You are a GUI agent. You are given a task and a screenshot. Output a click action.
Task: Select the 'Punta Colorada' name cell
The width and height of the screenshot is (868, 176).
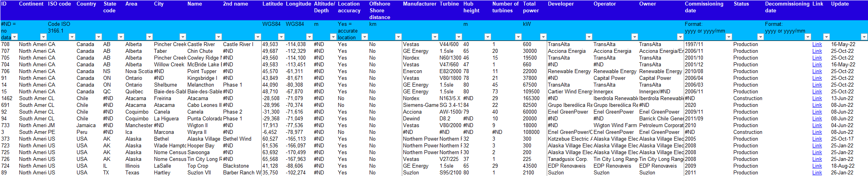coord(204,118)
